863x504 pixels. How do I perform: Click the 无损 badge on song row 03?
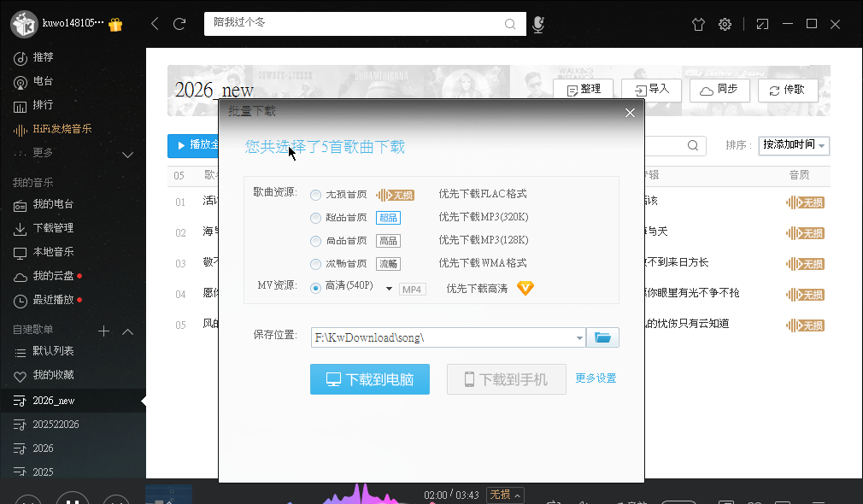tap(805, 264)
